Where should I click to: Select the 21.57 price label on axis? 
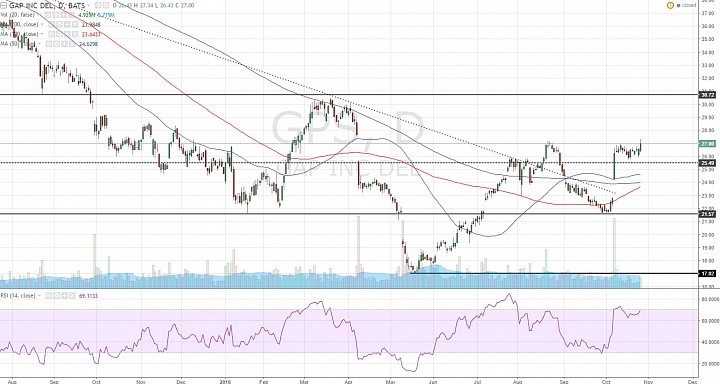[708, 214]
